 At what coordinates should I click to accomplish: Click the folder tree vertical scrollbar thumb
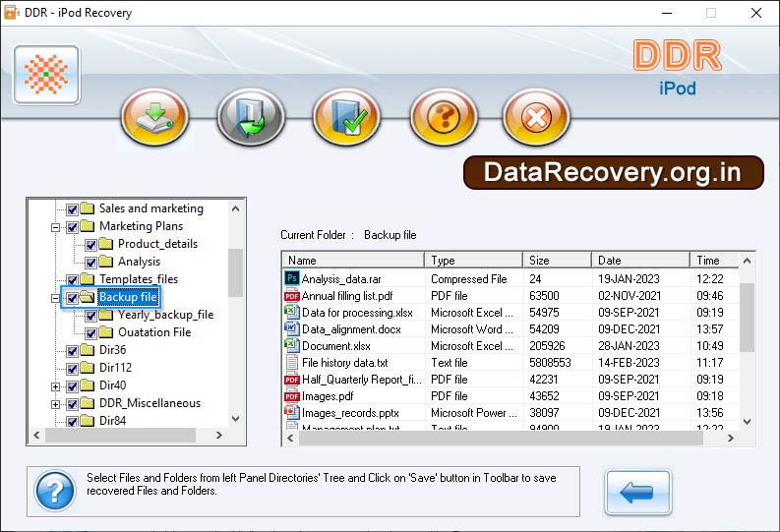(236, 272)
